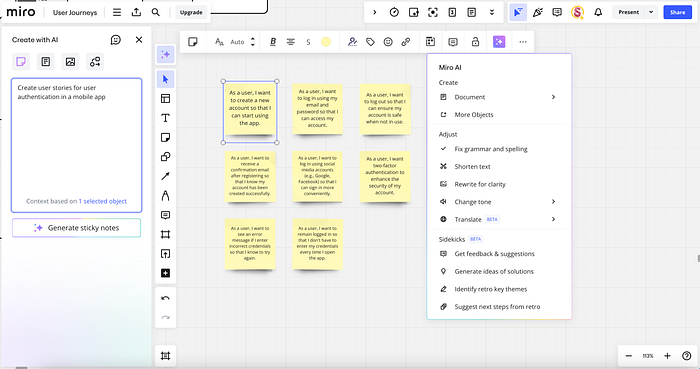Image resolution: width=700 pixels, height=369 pixels.
Task: Select the connection line arrow tool
Action: (x=166, y=176)
